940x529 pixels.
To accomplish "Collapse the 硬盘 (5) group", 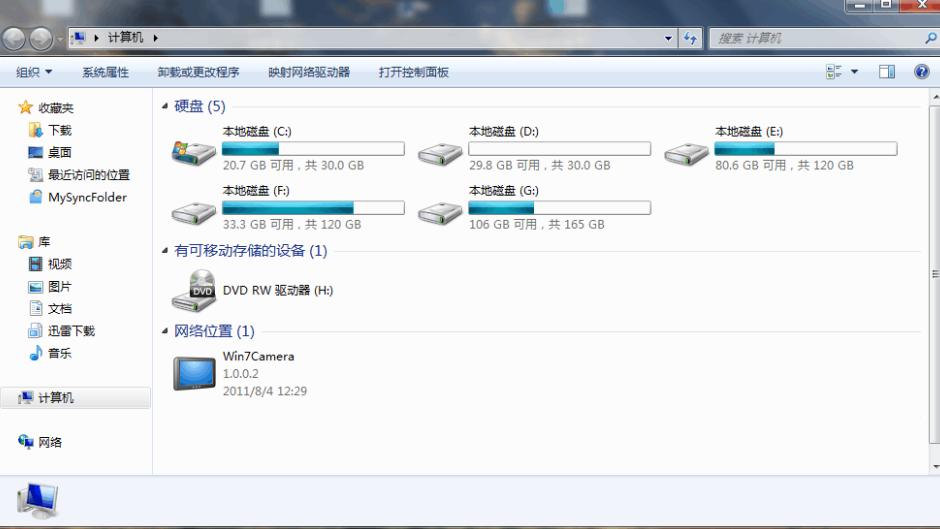I will pyautogui.click(x=165, y=106).
